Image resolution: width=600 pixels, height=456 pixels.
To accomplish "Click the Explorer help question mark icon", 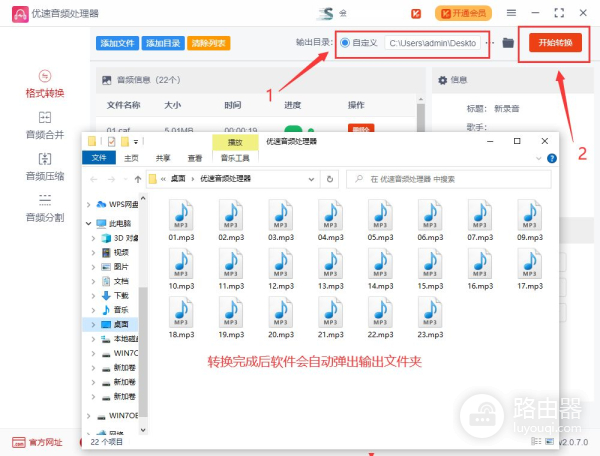I will (x=552, y=158).
